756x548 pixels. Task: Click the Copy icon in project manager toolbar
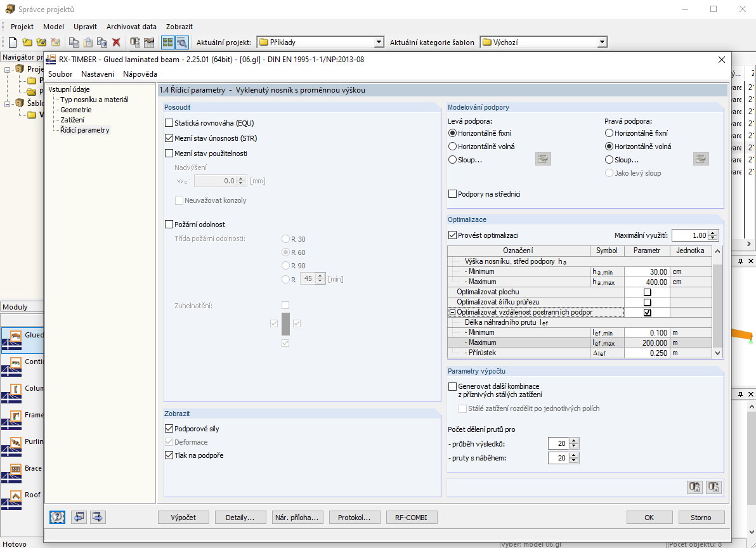(x=74, y=42)
